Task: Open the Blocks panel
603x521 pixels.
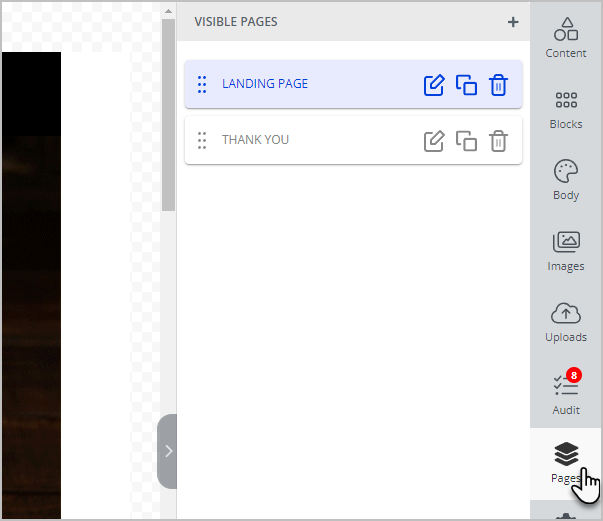Action: pos(566,110)
